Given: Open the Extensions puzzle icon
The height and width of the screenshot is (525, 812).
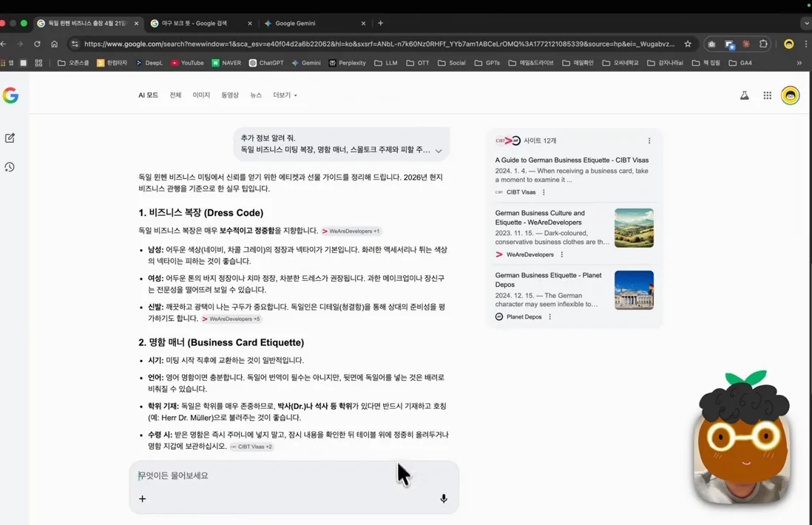Looking at the screenshot, I should pyautogui.click(x=763, y=44).
